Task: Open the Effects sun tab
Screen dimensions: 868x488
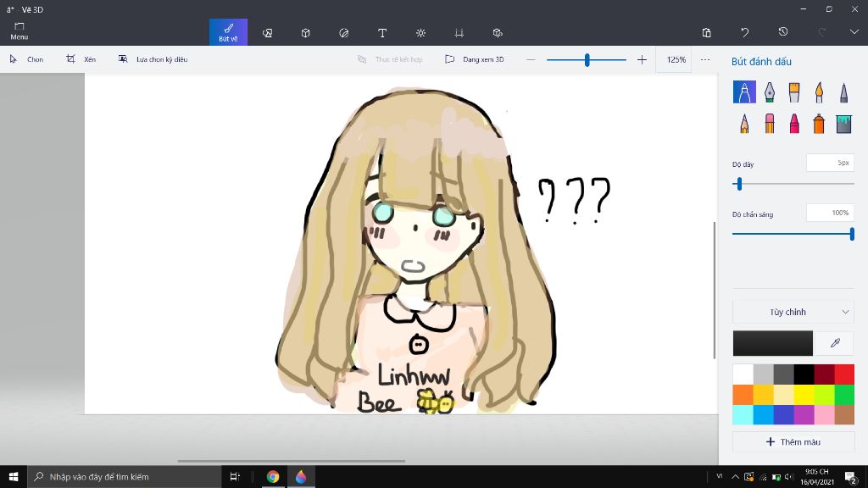Action: coord(420,33)
